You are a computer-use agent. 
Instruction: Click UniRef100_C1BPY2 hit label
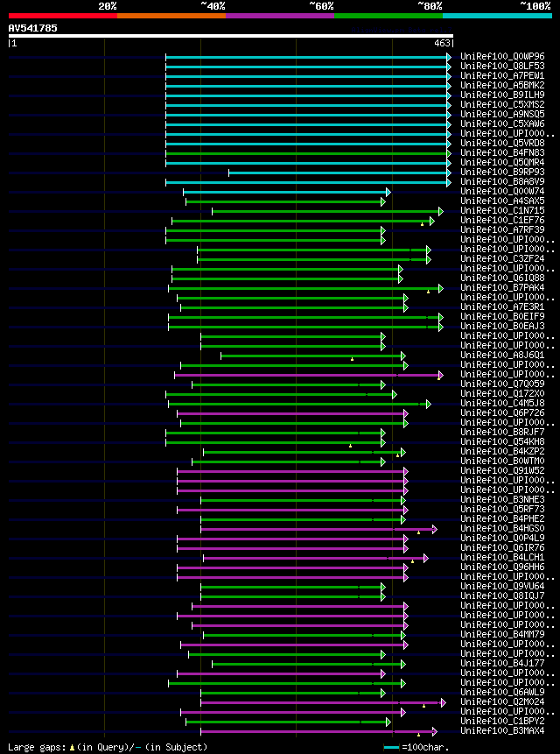(502, 721)
